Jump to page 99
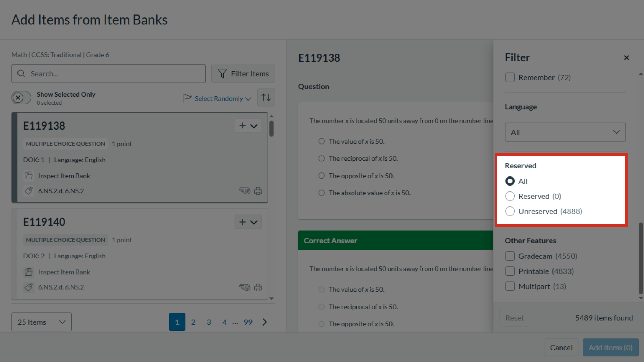The height and width of the screenshot is (362, 644). point(248,322)
